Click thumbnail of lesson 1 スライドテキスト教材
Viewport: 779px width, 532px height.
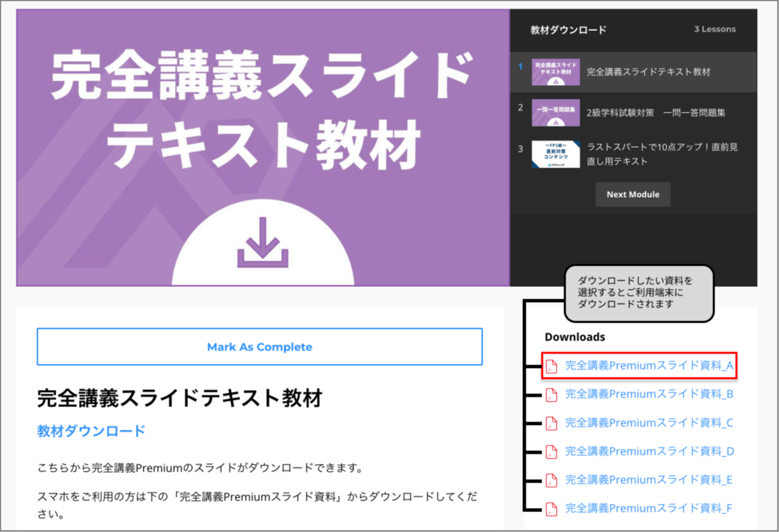(555, 72)
